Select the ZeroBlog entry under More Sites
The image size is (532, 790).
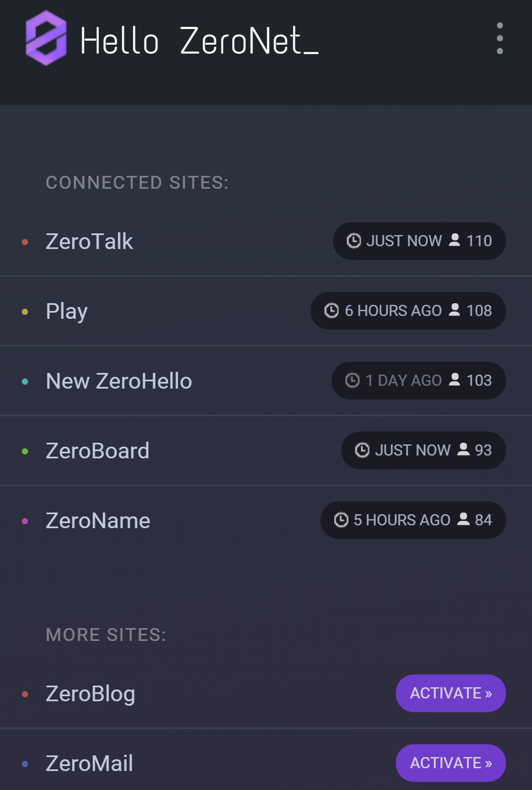click(x=90, y=694)
